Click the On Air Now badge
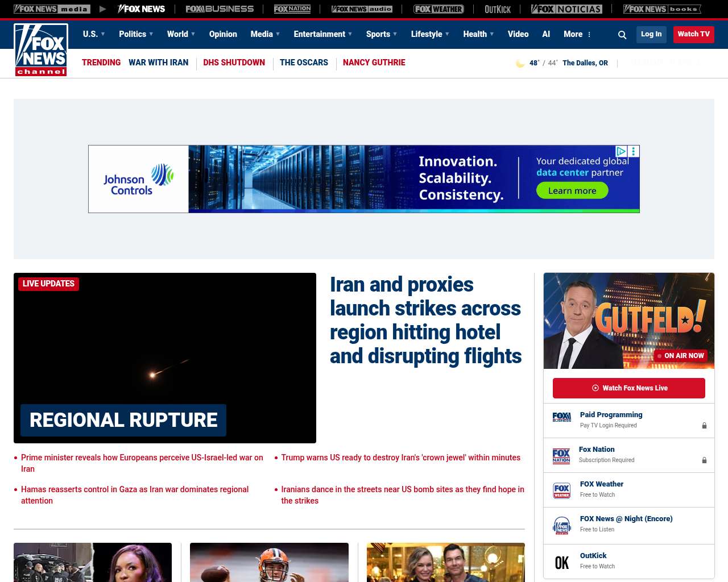The height and width of the screenshot is (582, 728). (680, 356)
